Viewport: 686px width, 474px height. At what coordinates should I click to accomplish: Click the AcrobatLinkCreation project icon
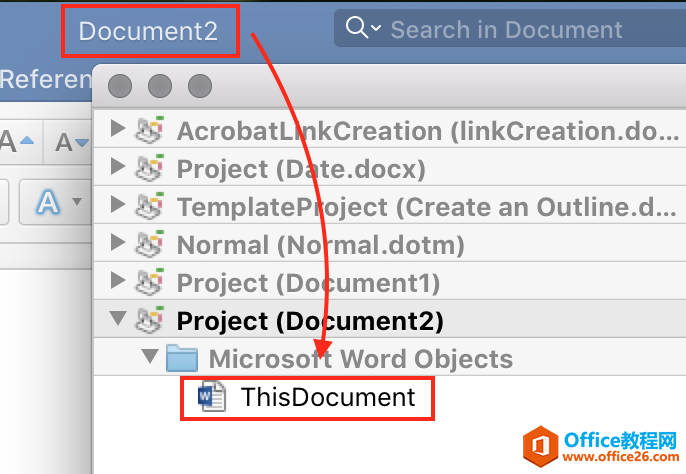(x=150, y=130)
